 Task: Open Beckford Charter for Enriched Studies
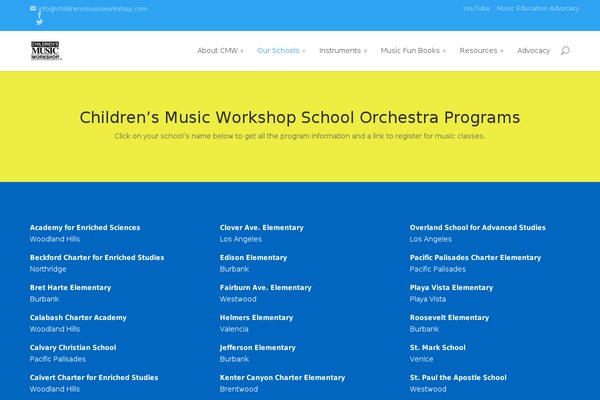[x=97, y=258]
